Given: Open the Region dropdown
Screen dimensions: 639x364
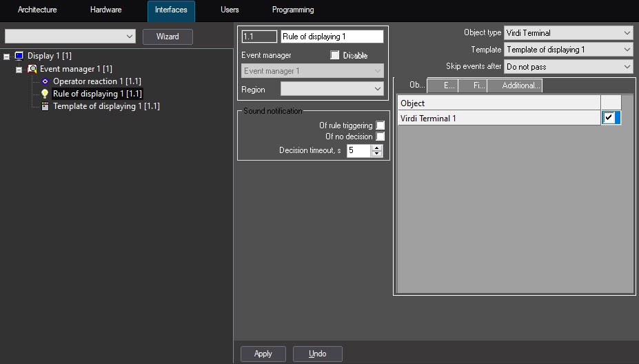Looking at the screenshot, I should 332,89.
